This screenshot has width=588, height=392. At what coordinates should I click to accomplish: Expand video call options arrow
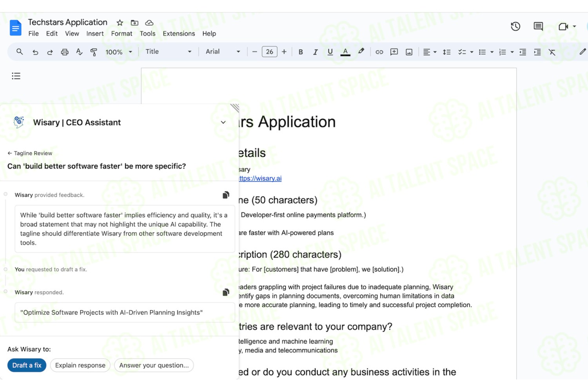tap(574, 26)
